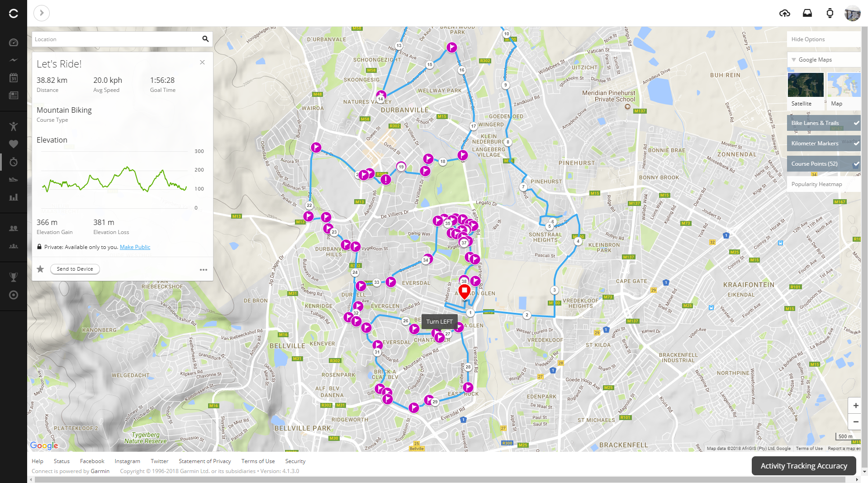Open Activity Tracking Accuracy button
Screen dimensions: 868x483
tap(804, 466)
